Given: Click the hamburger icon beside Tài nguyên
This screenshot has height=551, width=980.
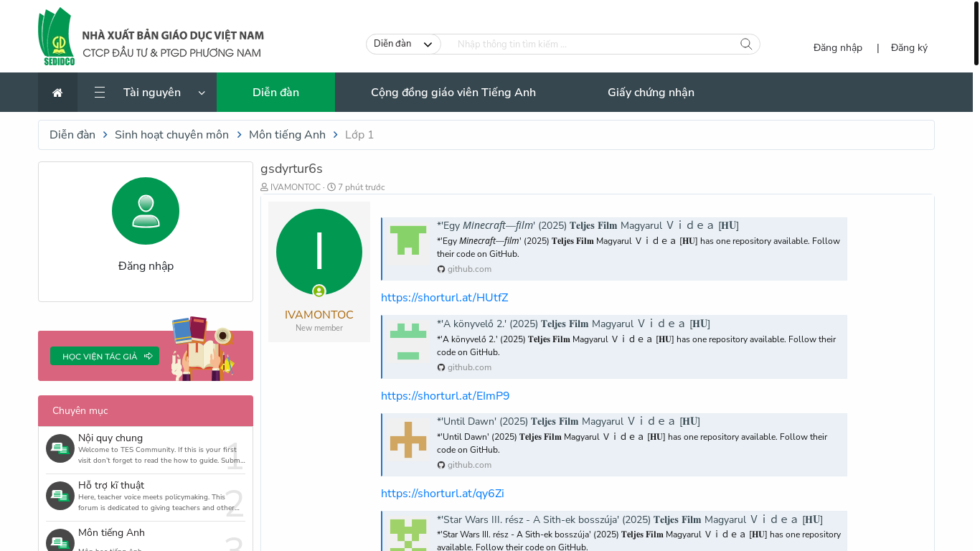Looking at the screenshot, I should click(x=100, y=93).
